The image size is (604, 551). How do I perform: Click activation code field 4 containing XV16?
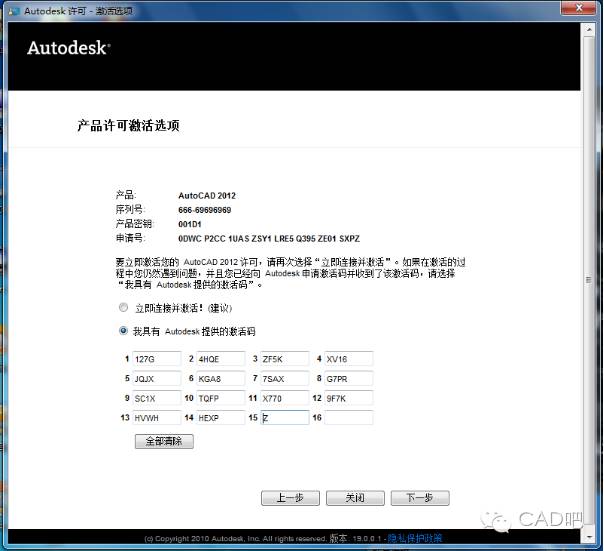348,359
